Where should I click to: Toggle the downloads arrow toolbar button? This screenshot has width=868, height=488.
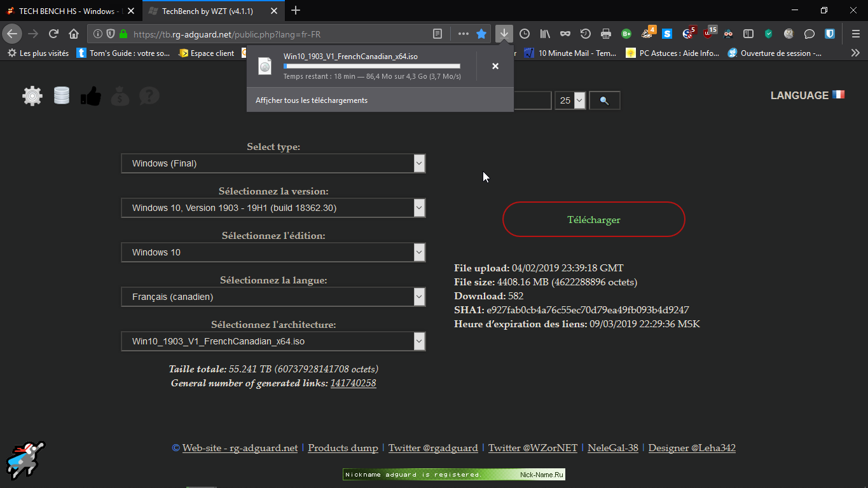point(504,34)
